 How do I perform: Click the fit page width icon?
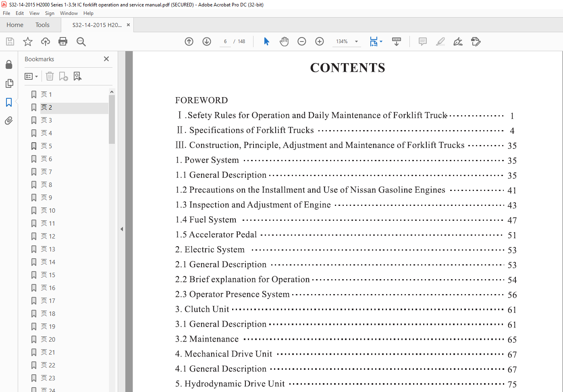click(374, 41)
